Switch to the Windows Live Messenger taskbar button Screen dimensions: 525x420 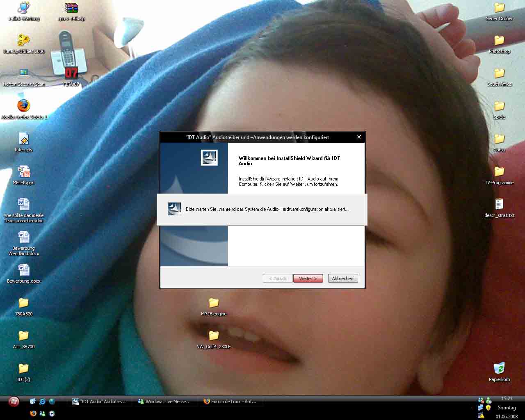pos(164,402)
